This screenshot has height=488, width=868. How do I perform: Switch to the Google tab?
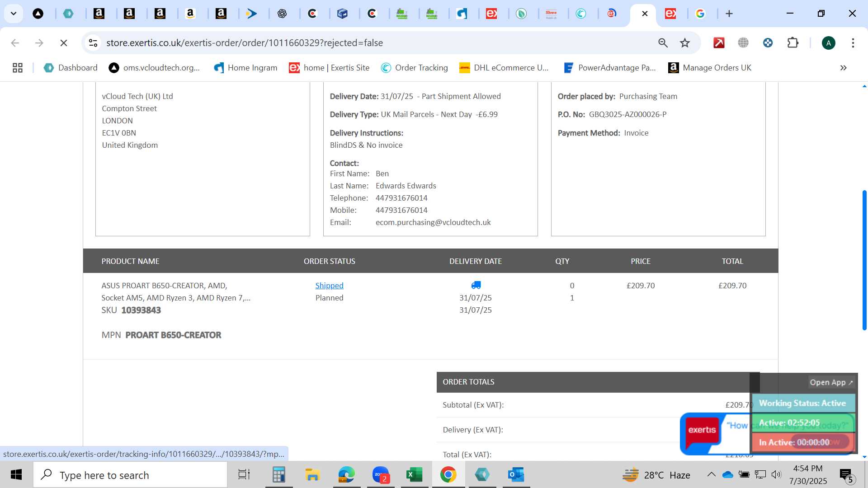[700, 14]
